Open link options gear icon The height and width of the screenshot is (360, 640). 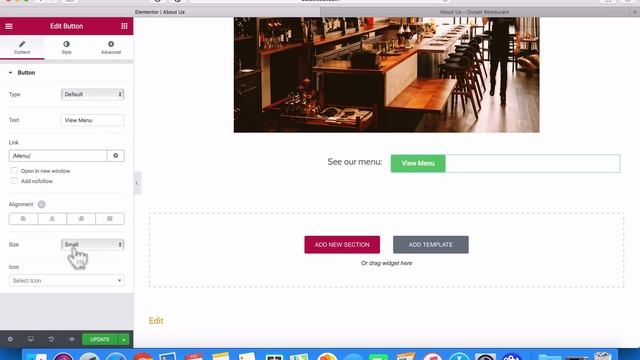pyautogui.click(x=116, y=156)
